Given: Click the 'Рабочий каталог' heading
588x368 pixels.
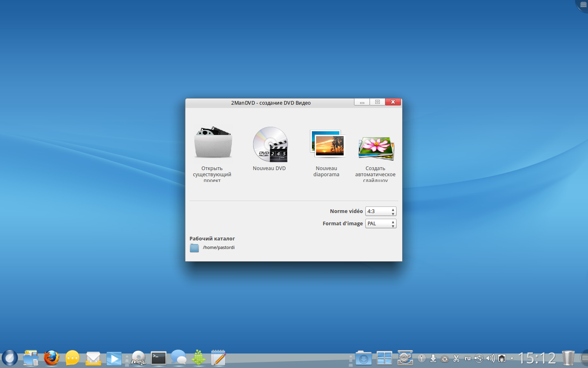Looking at the screenshot, I should point(212,239).
